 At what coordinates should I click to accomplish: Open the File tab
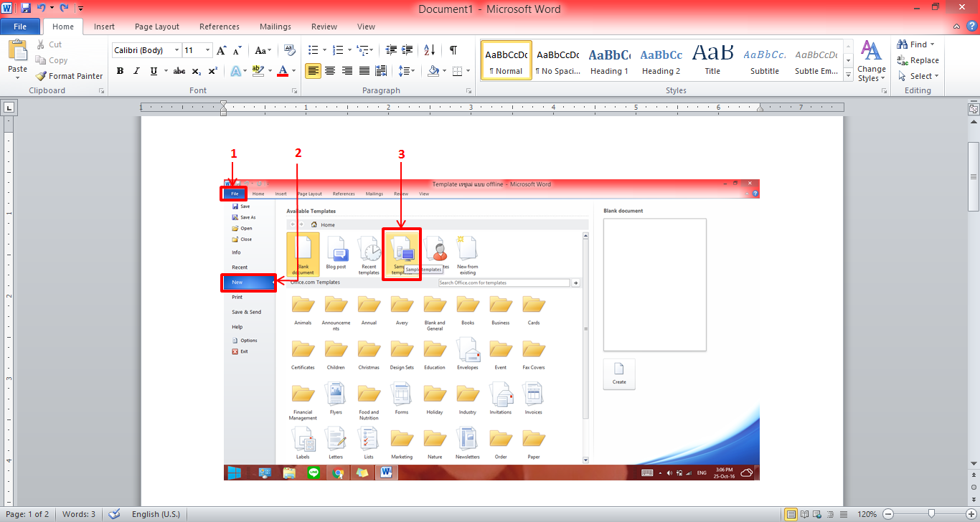click(x=20, y=27)
